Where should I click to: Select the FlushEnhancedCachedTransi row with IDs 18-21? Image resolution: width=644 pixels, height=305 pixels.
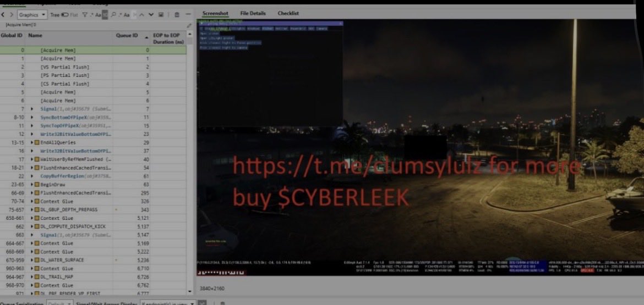[93, 168]
